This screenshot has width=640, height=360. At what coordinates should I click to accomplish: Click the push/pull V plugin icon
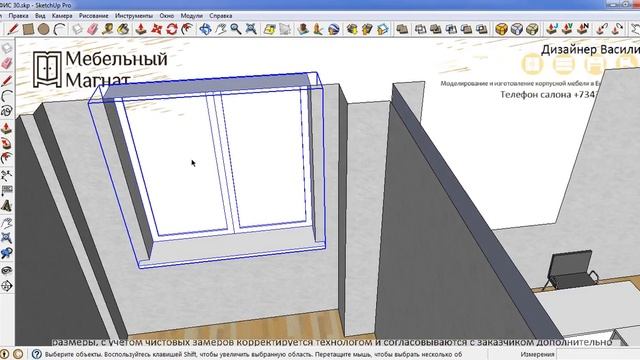tap(567, 29)
